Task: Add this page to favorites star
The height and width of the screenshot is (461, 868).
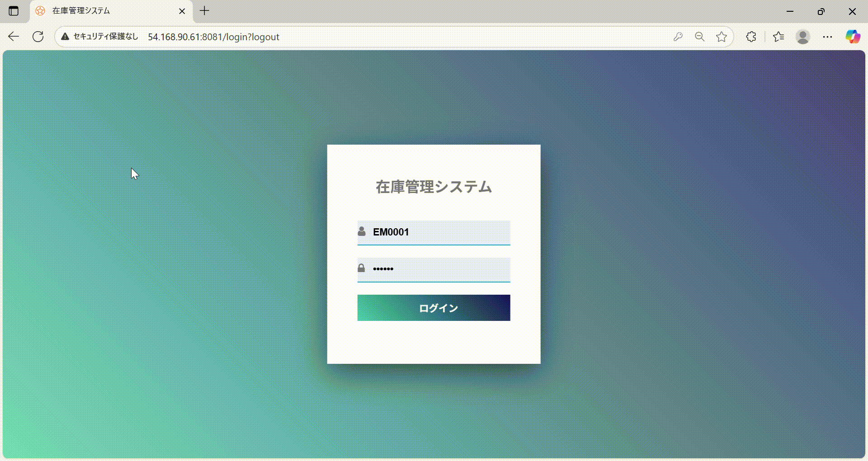Action: point(722,37)
